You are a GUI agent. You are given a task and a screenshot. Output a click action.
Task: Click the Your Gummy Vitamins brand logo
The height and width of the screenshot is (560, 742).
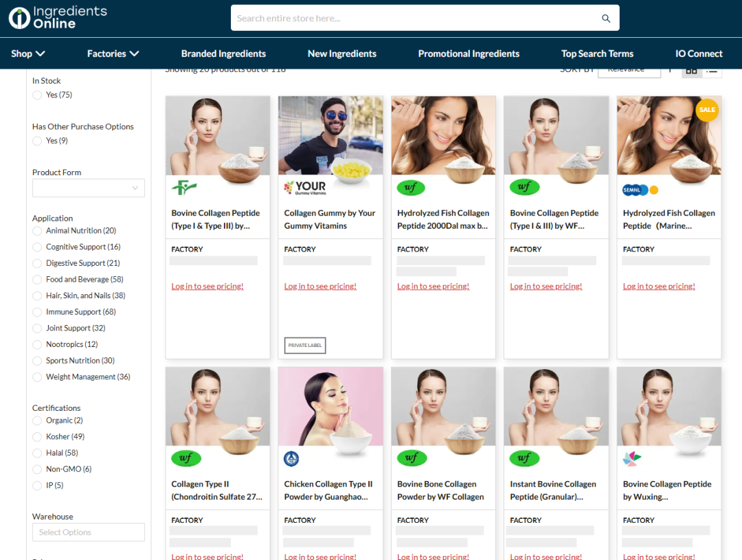coord(305,188)
